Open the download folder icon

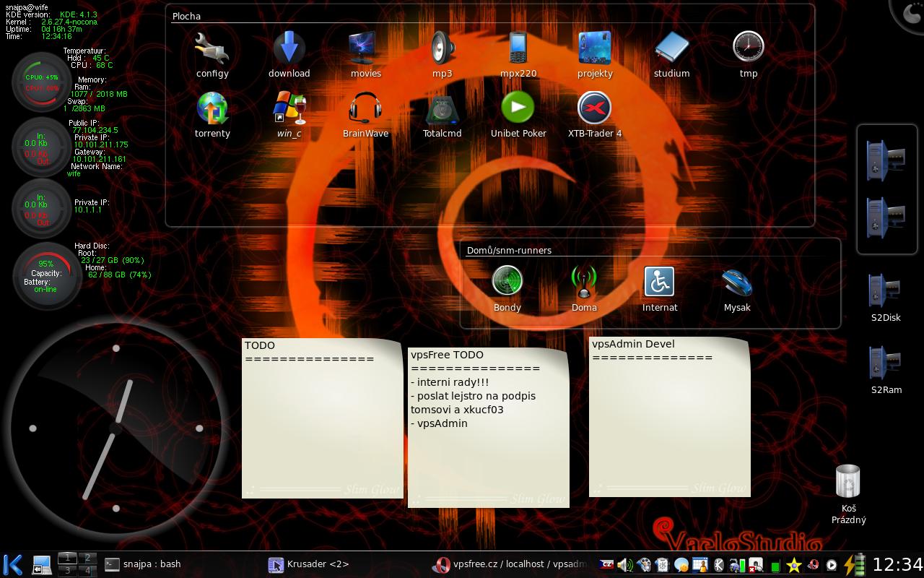[x=289, y=48]
